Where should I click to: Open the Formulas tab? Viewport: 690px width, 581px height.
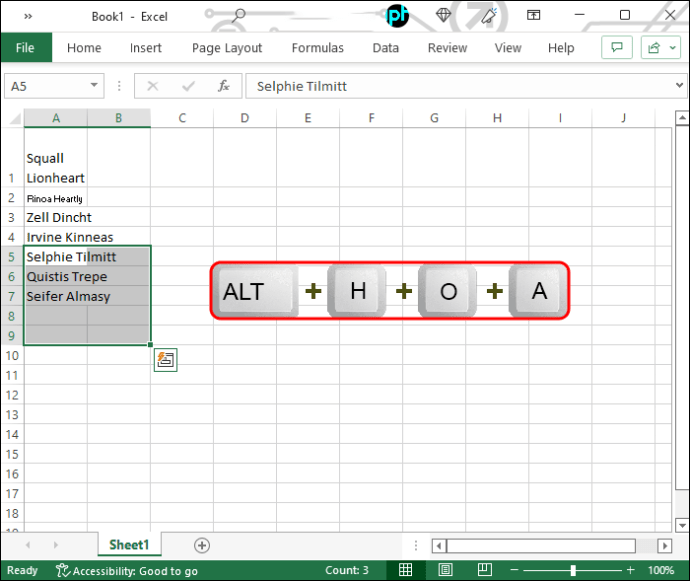(x=318, y=48)
